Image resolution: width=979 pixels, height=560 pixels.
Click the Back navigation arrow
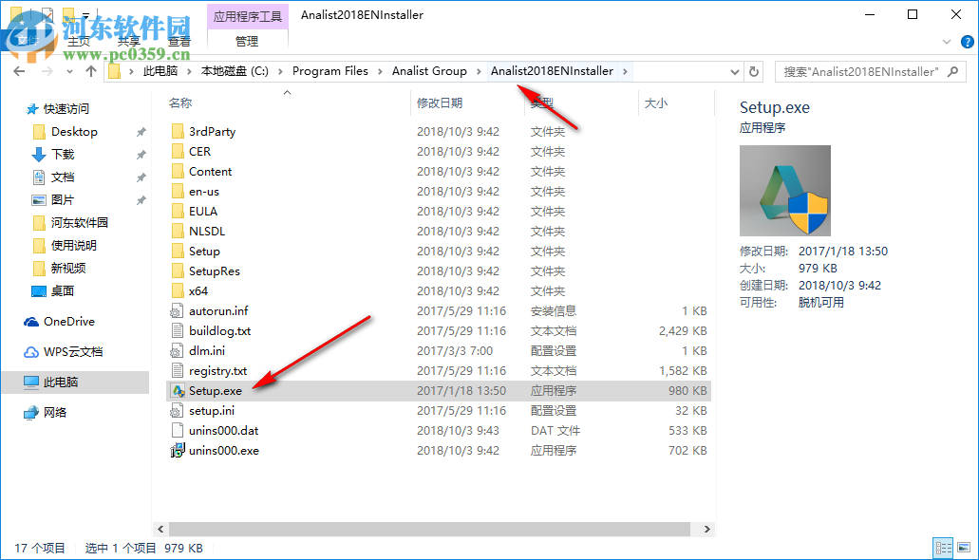(19, 71)
